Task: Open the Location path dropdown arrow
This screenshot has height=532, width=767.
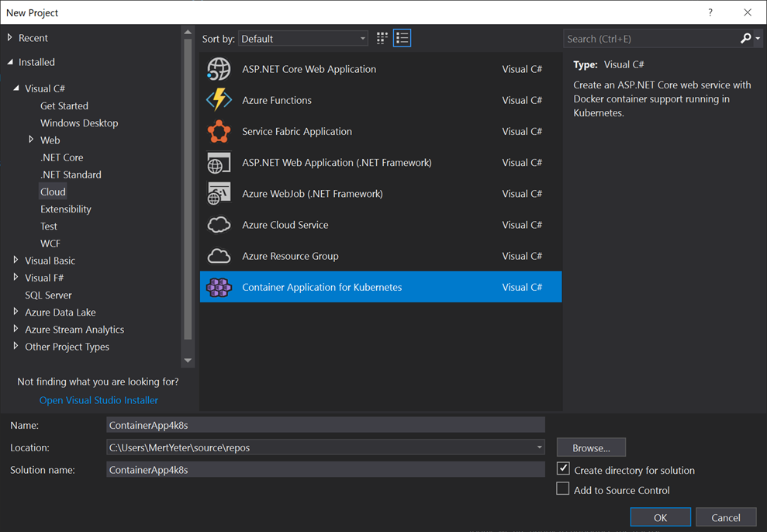Action: point(539,447)
